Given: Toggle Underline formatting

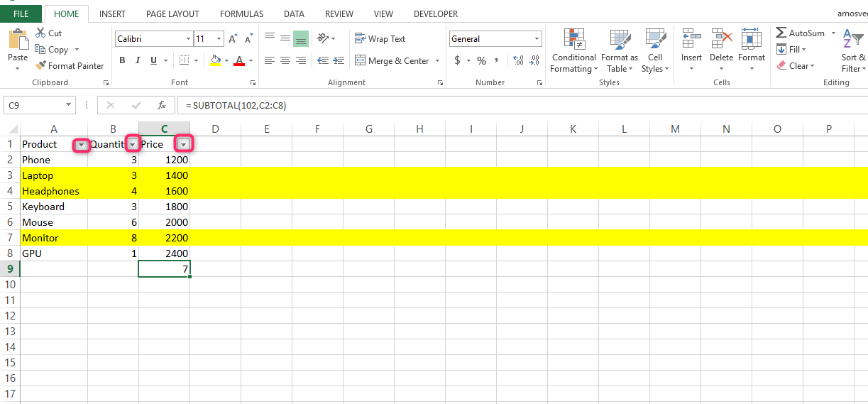Looking at the screenshot, I should pos(153,60).
